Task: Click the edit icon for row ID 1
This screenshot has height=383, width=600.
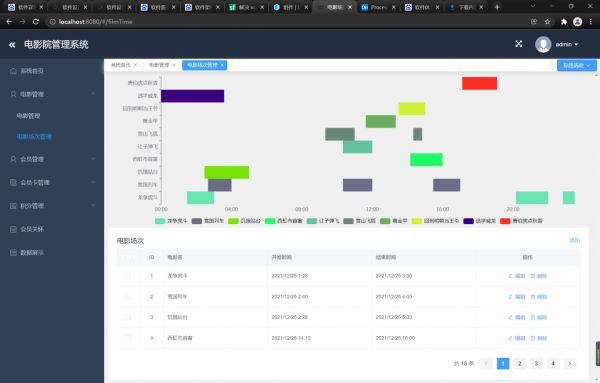Action: click(510, 276)
